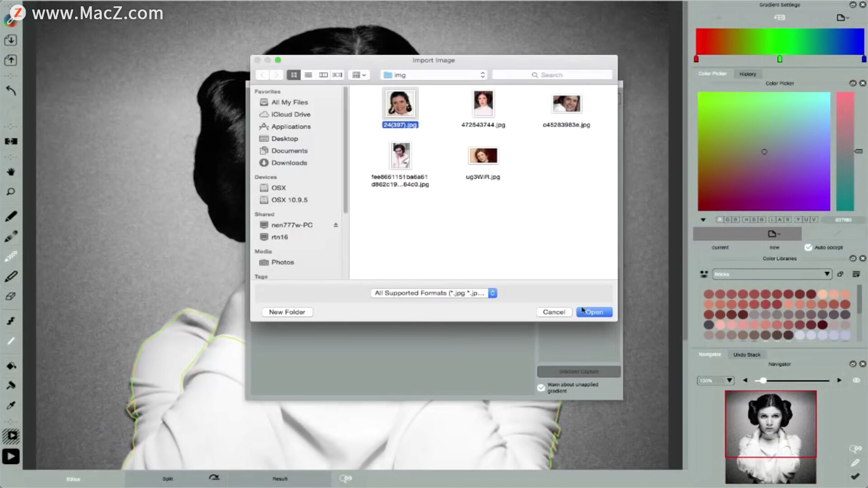Click the Result view button at bottom
Image resolution: width=868 pixels, height=488 pixels.
click(x=280, y=479)
